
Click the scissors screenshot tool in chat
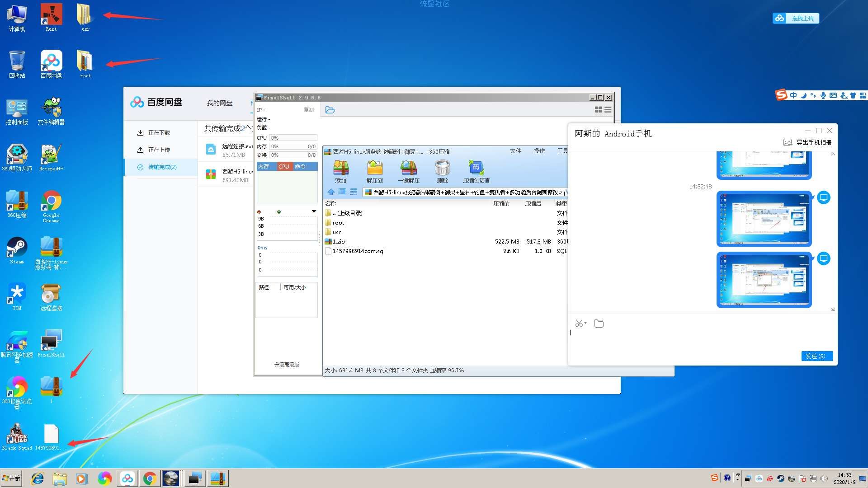coord(579,324)
